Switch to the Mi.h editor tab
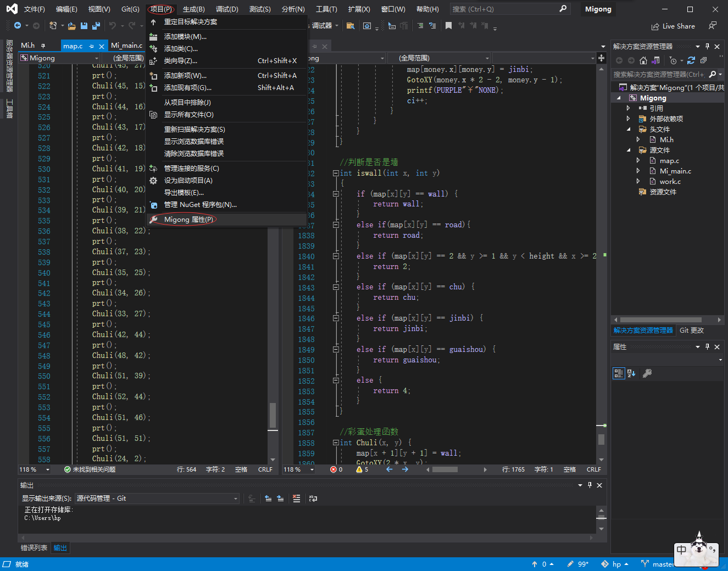This screenshot has height=571, width=728. [x=27, y=46]
